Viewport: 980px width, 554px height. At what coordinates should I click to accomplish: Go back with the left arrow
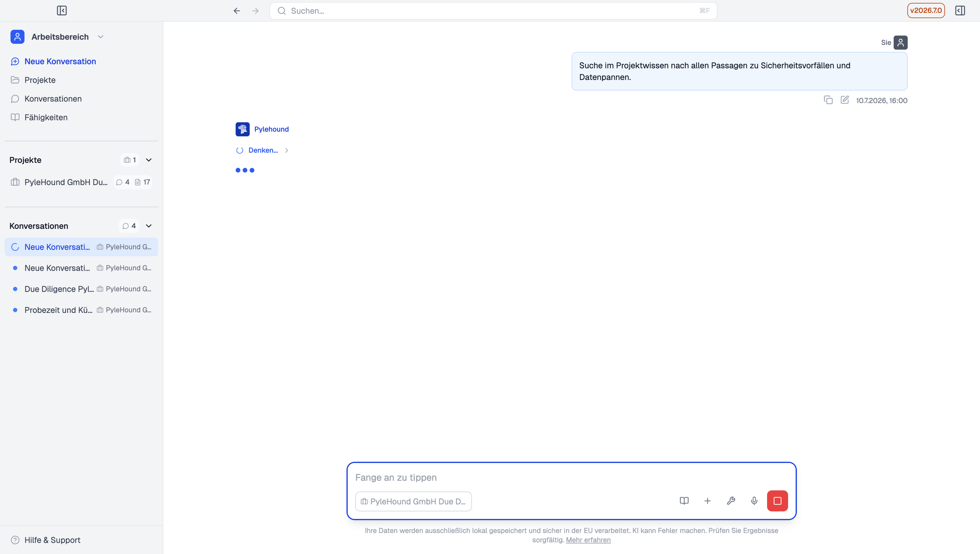pos(237,11)
